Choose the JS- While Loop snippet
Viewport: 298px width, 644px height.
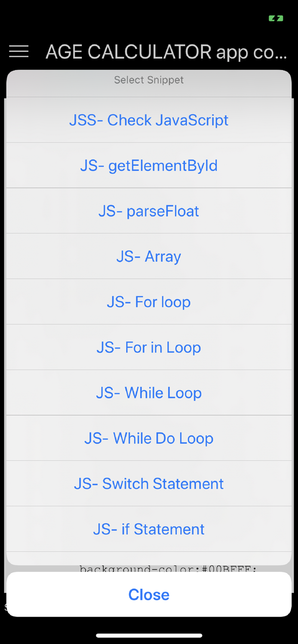[x=149, y=392]
